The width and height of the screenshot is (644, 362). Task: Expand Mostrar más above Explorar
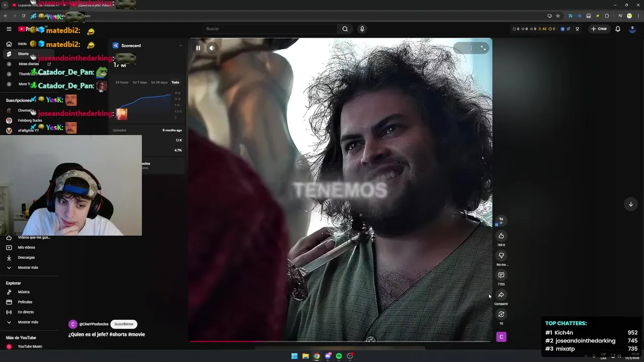coord(28,267)
